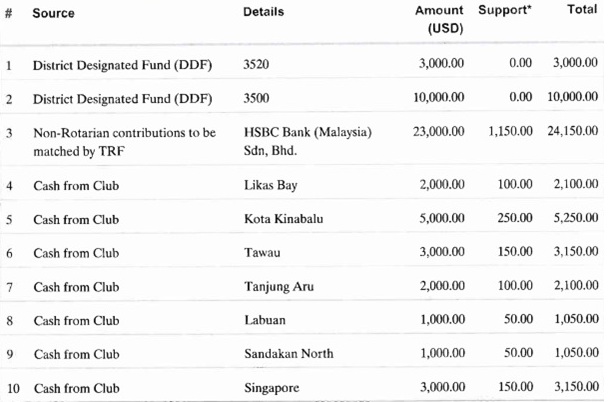This screenshot has height=402, width=614.
Task: Click the 3500 details cell
Action: tap(257, 97)
